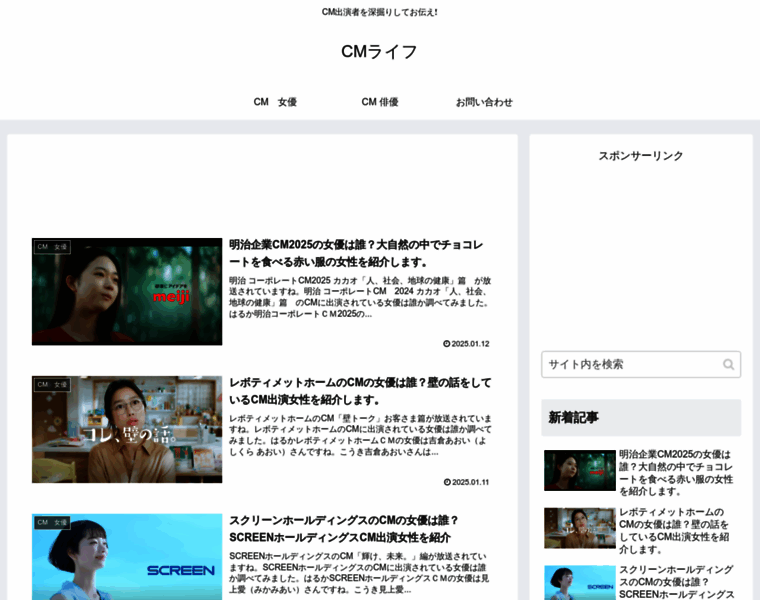760x600 pixels.
Task: Click the スポンサーリンク heading
Action: tap(641, 156)
